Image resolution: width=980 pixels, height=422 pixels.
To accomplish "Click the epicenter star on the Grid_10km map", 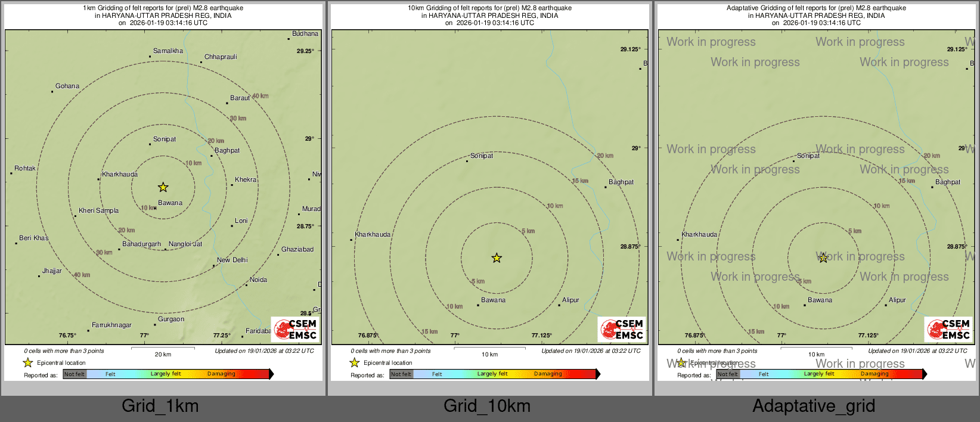I will 497,258.
